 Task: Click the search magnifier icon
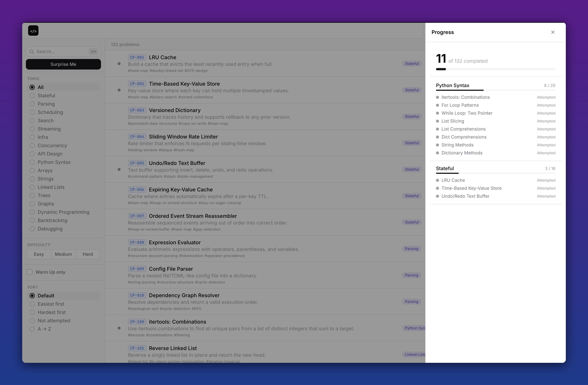[x=32, y=51]
